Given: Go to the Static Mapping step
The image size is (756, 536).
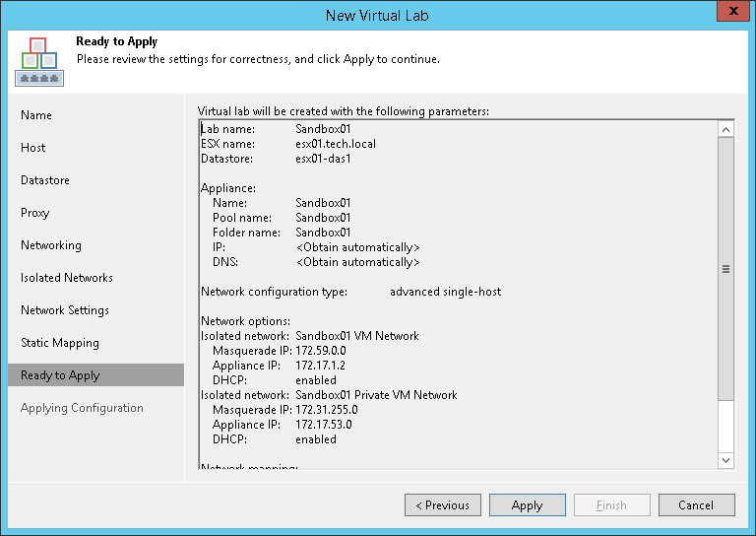Looking at the screenshot, I should [60, 343].
